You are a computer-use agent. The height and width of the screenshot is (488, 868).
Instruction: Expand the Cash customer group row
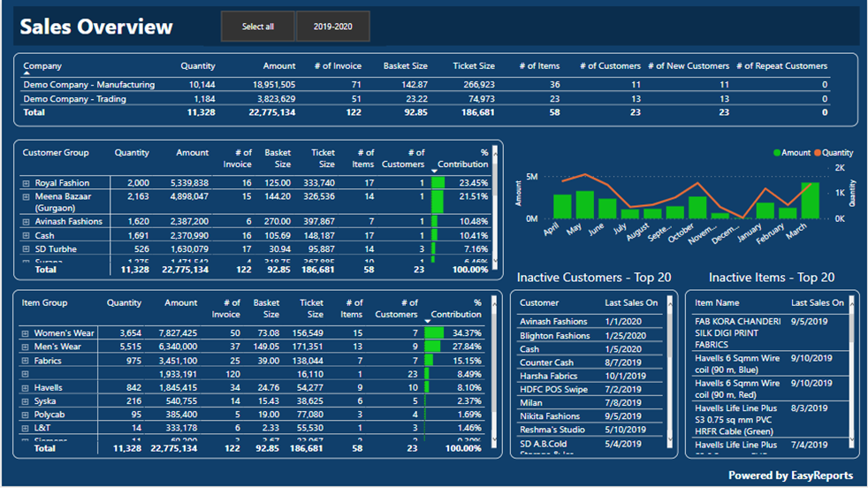tap(26, 235)
